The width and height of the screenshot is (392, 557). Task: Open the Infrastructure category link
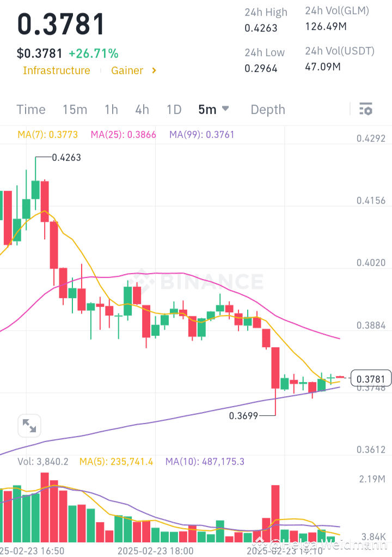(x=56, y=70)
